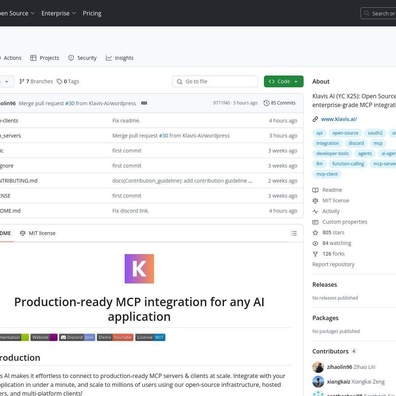Image resolution: width=396 pixels, height=396 pixels.
Task: Open the commit history clock icon
Action: tap(266, 103)
